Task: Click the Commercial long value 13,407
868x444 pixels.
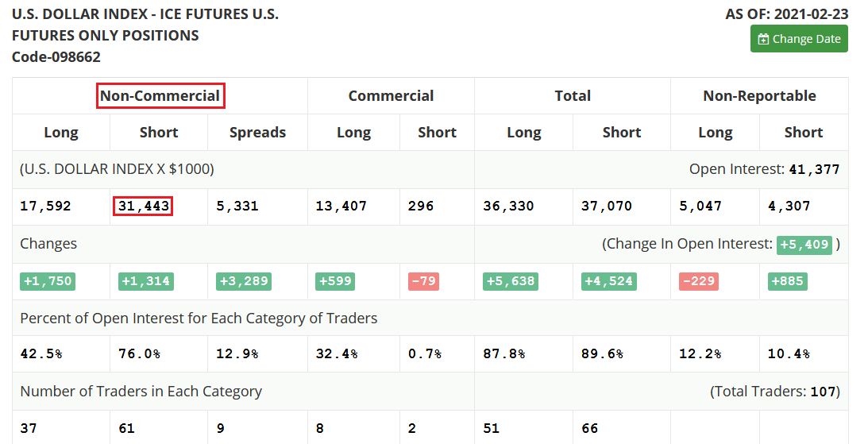Action: [x=341, y=206]
